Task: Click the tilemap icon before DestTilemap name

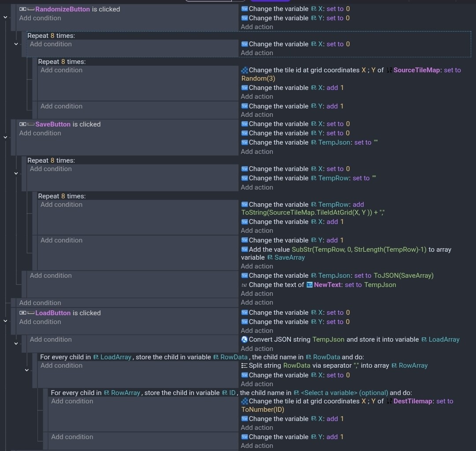Action: click(389, 401)
